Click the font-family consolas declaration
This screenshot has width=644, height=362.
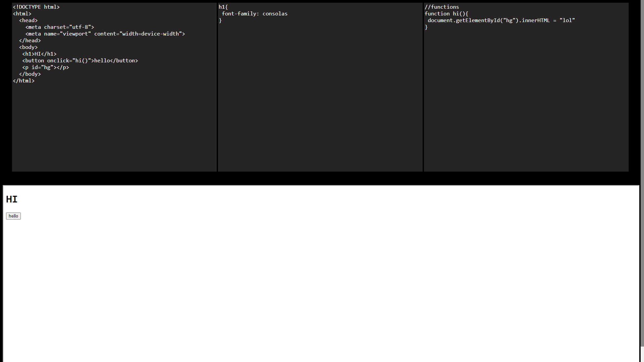255,13
